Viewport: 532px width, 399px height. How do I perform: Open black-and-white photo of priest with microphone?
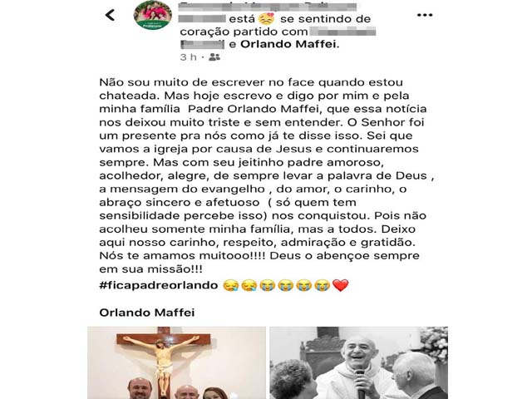[x=358, y=362]
